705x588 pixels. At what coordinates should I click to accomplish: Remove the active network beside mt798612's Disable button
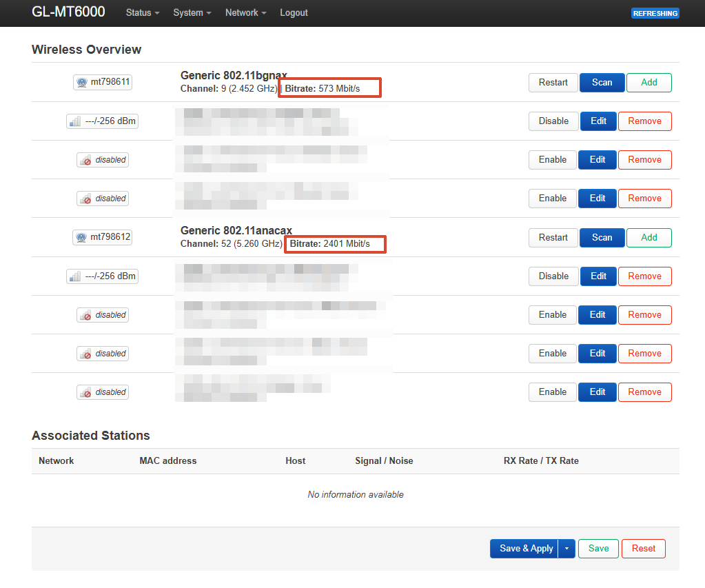[x=645, y=276]
